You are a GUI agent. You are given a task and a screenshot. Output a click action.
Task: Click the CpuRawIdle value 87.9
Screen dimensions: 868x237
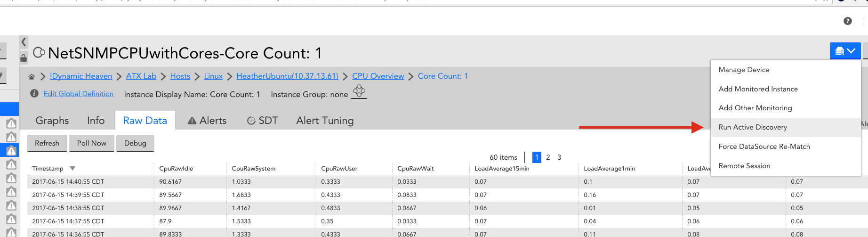coord(166,221)
